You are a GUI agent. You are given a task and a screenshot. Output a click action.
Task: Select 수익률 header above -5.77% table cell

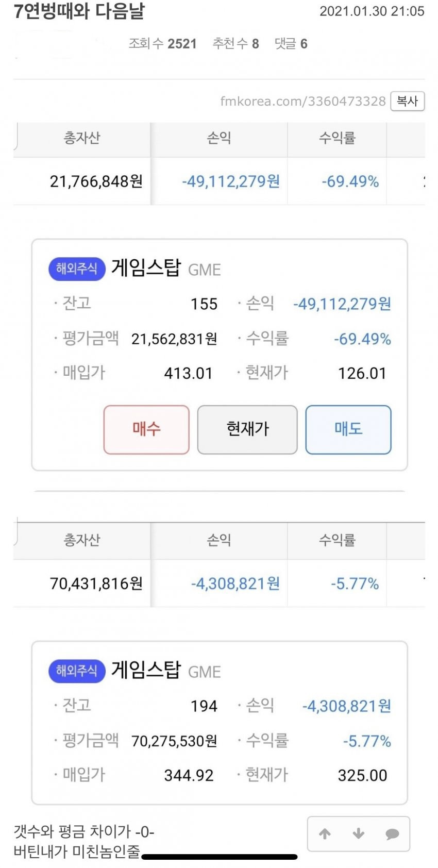337,540
